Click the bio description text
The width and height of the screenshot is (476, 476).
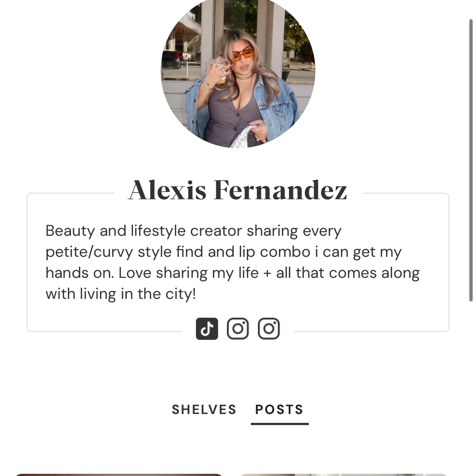[x=232, y=262]
